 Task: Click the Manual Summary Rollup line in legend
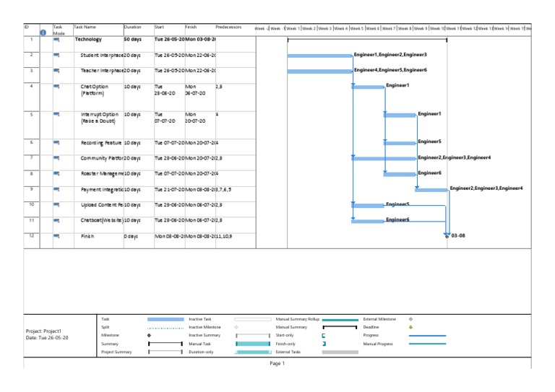(340, 320)
